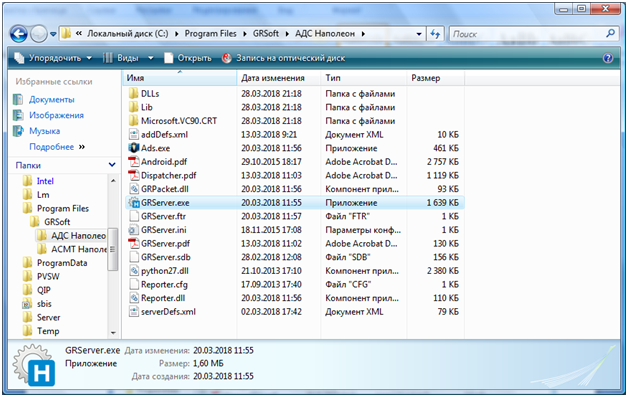Select the GRServer.sdb file icon
The height and width of the screenshot is (397, 628).
click(133, 257)
